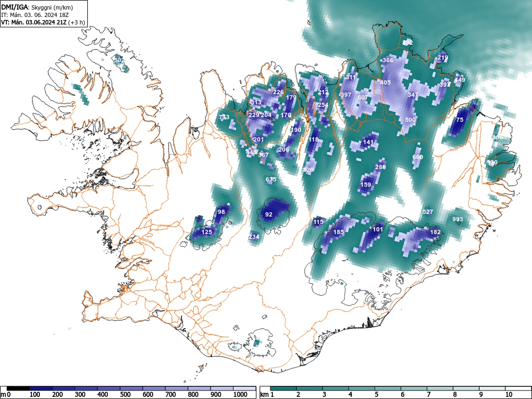Click the map value 392

click(x=408, y=43)
